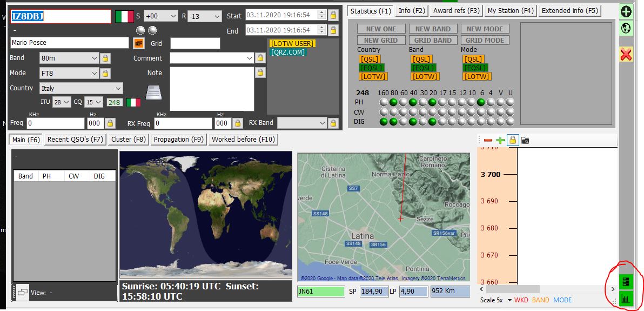Click the 160m DIG green indicator light

384,122
